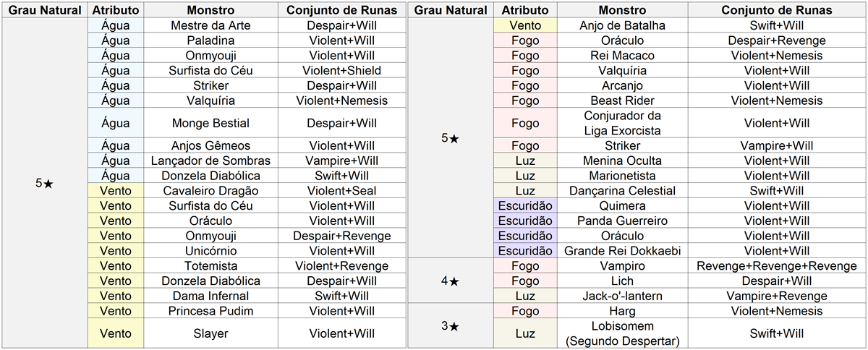868x350 pixels.
Task: Select the Violent+Seal rune set cell
Action: 342,191
